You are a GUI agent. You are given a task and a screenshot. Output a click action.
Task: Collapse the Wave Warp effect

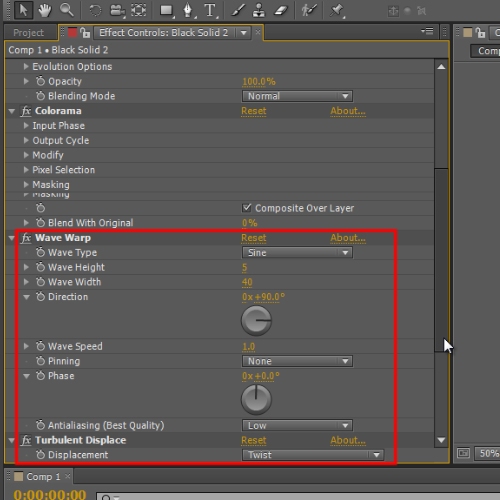12,238
